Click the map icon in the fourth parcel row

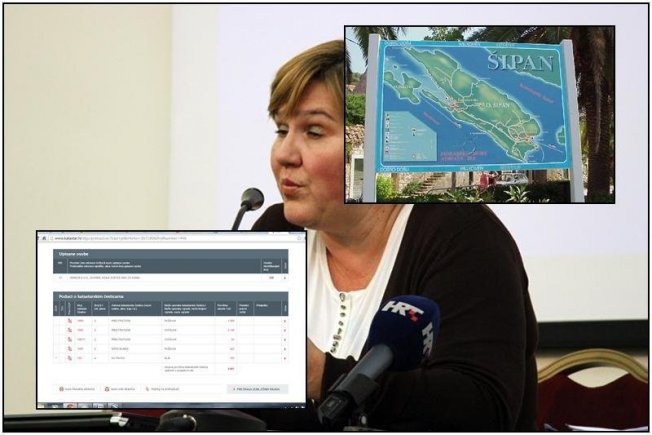tap(68, 348)
